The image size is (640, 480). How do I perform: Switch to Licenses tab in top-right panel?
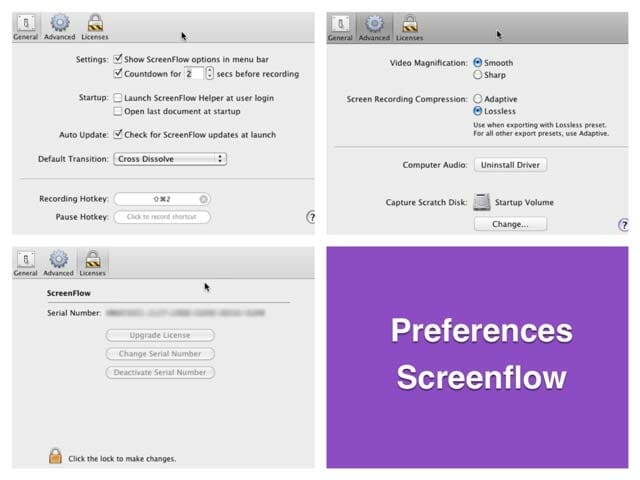(x=409, y=24)
